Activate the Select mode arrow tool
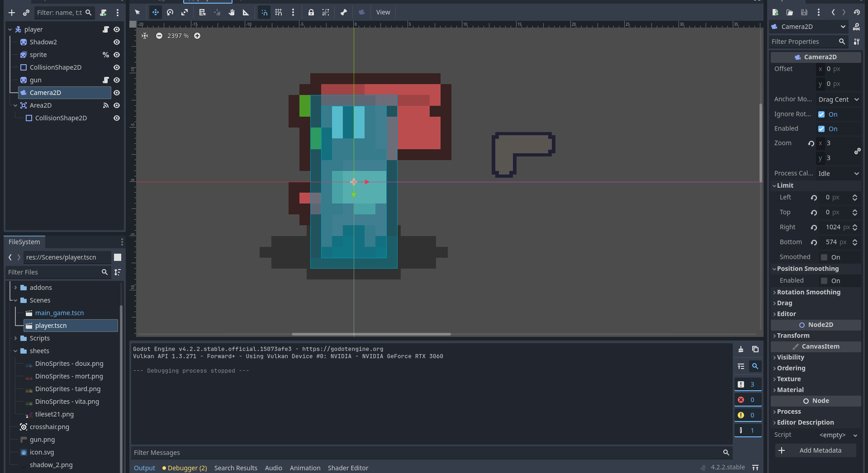This screenshot has width=868, height=473. [138, 12]
